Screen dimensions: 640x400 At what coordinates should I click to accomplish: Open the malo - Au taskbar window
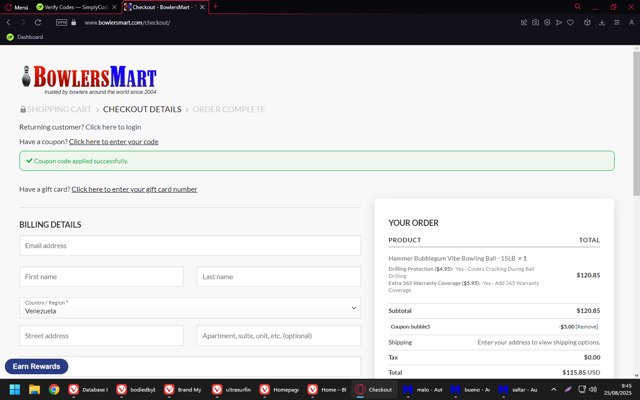pyautogui.click(x=423, y=389)
